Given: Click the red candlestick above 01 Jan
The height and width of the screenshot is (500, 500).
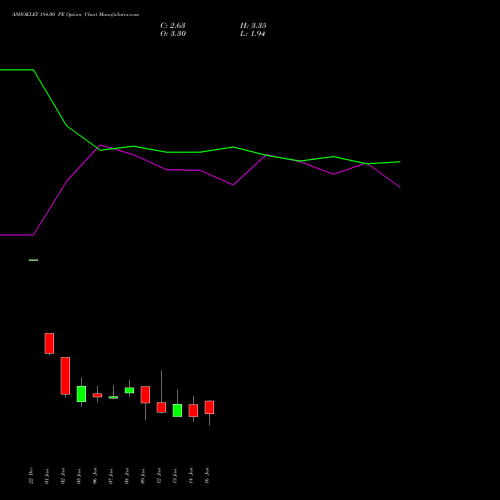Looking at the screenshot, I should 49,343.
